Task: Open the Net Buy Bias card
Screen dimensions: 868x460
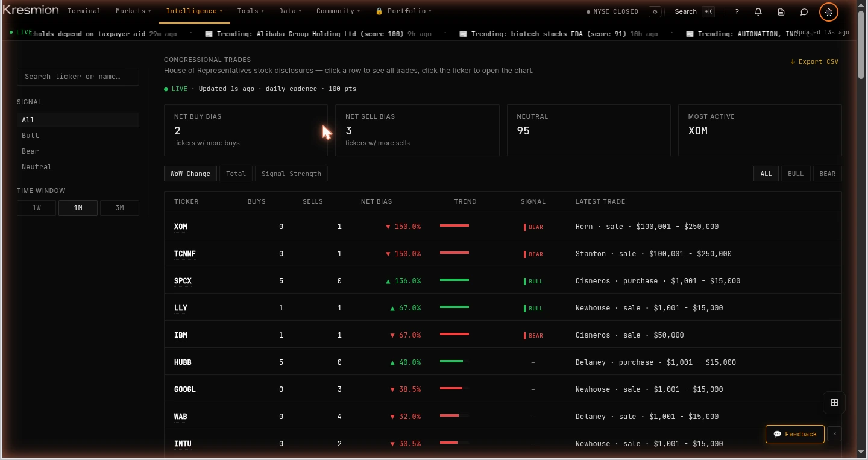Action: pyautogui.click(x=246, y=130)
